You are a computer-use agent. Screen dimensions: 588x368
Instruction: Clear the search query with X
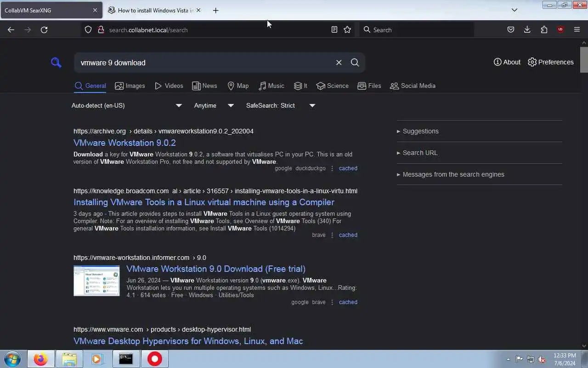[x=339, y=63]
